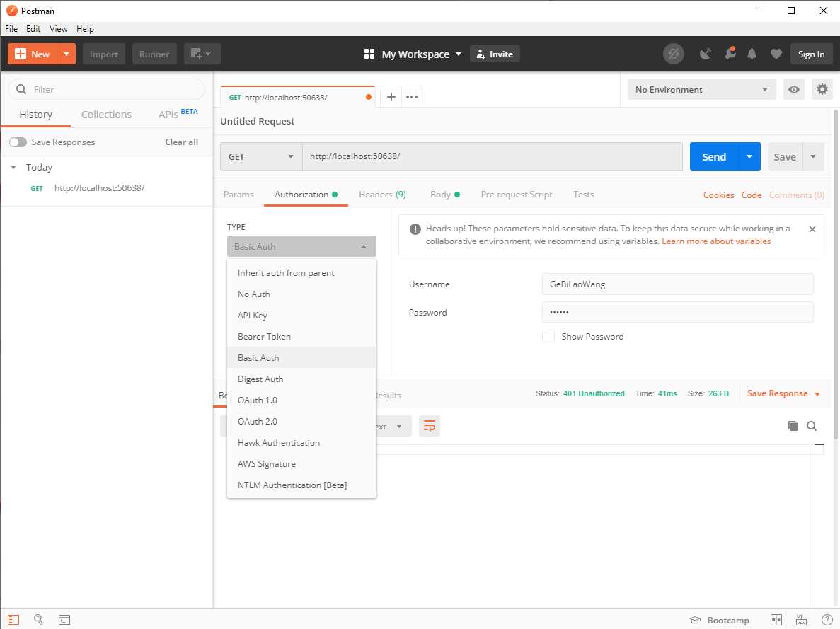
Task: Toggle word wrap icon in response
Action: click(x=429, y=426)
